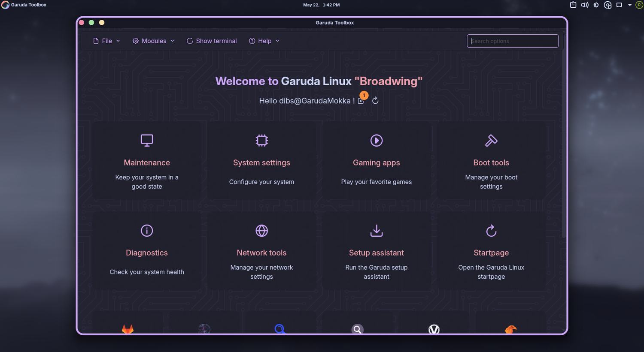
Task: Open the Modules menu
Action: 154,41
